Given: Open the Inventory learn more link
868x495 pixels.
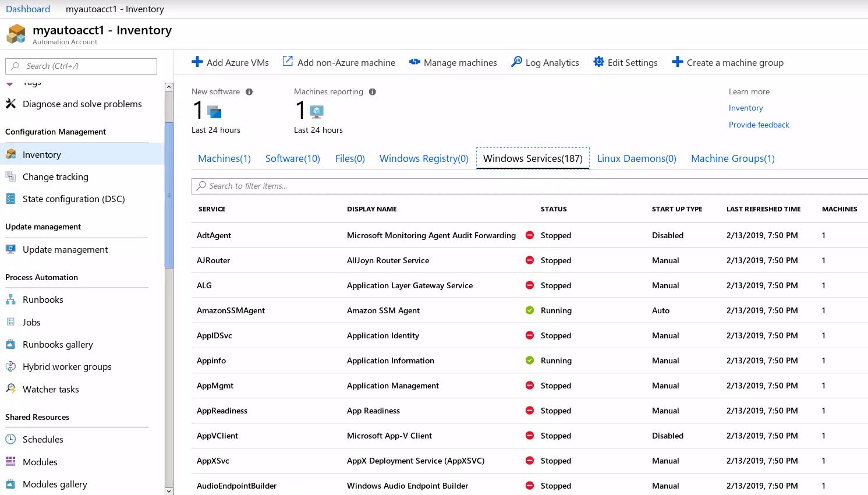Looking at the screenshot, I should point(745,108).
